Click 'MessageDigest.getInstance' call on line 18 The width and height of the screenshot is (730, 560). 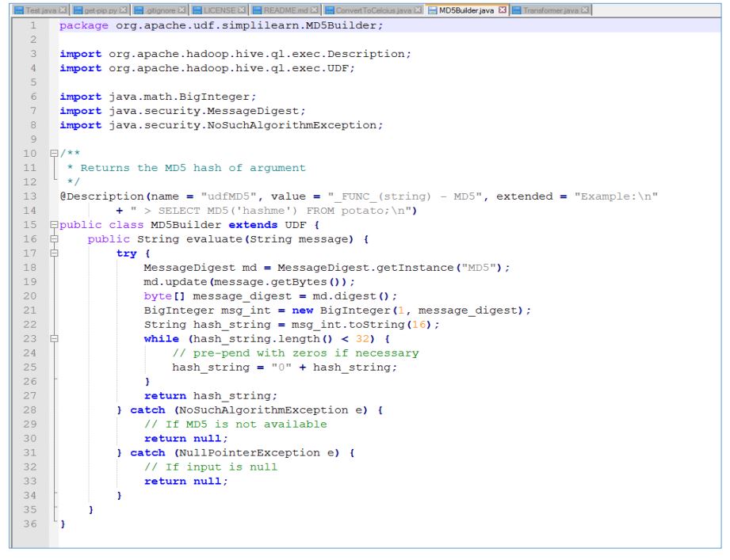click(x=365, y=268)
